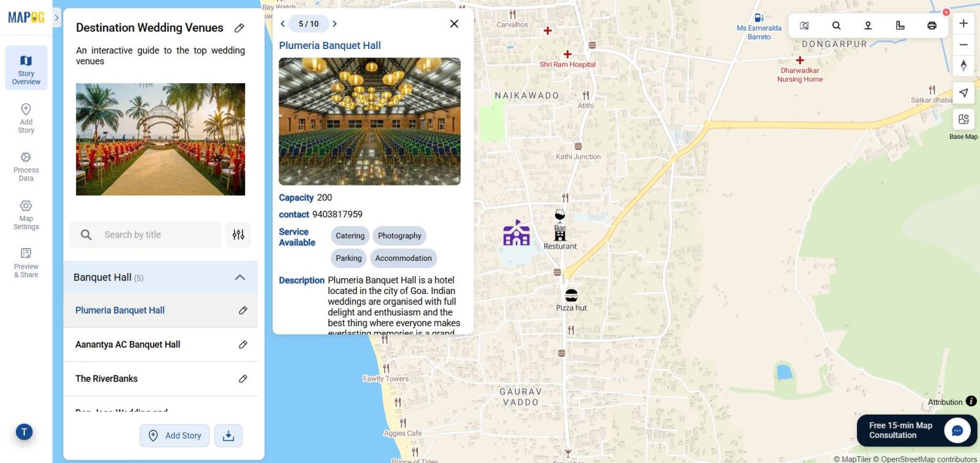Viewport: 980px width, 463px height.
Task: Click the Ms Esmeralda Barreto fuel label
Action: click(759, 32)
